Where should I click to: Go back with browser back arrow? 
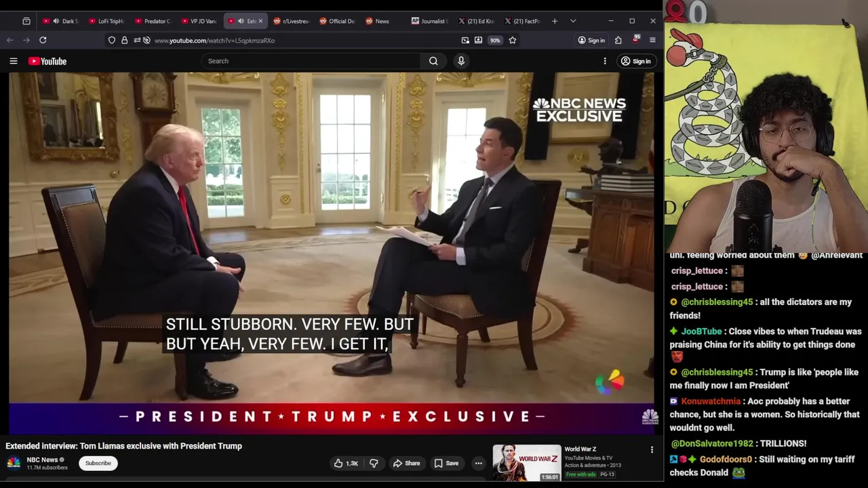pos(10,40)
